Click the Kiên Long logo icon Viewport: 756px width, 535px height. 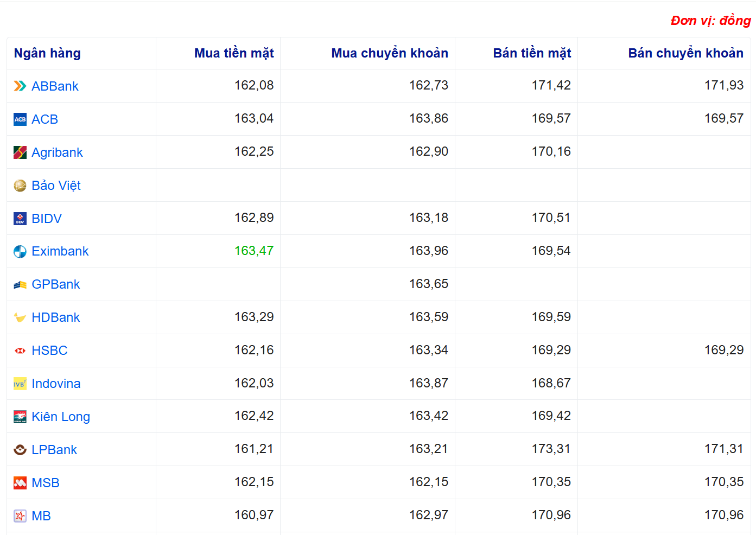point(20,417)
